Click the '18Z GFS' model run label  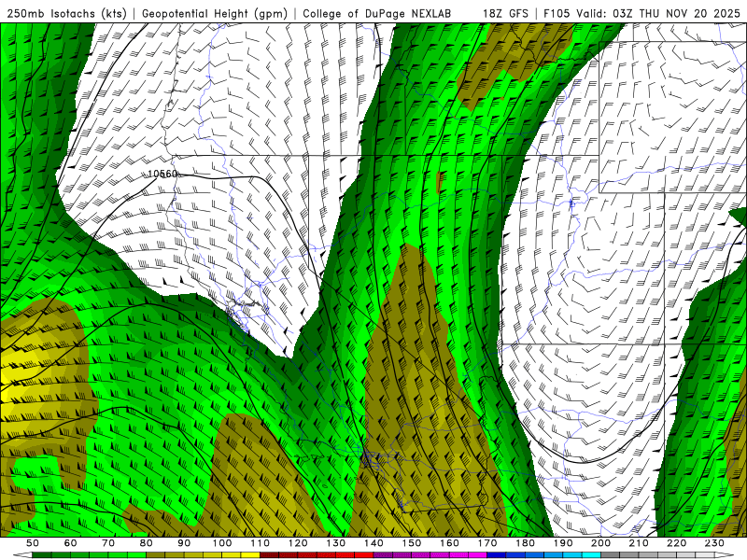pos(505,13)
